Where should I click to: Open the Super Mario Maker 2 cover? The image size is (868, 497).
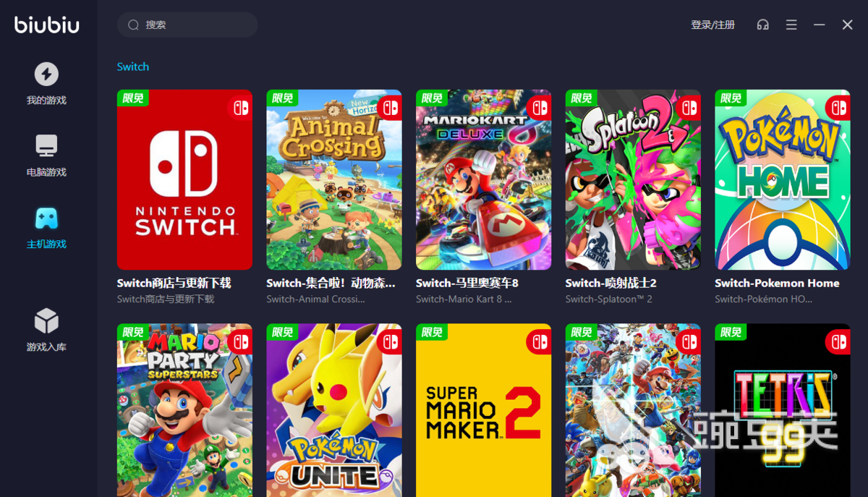484,410
